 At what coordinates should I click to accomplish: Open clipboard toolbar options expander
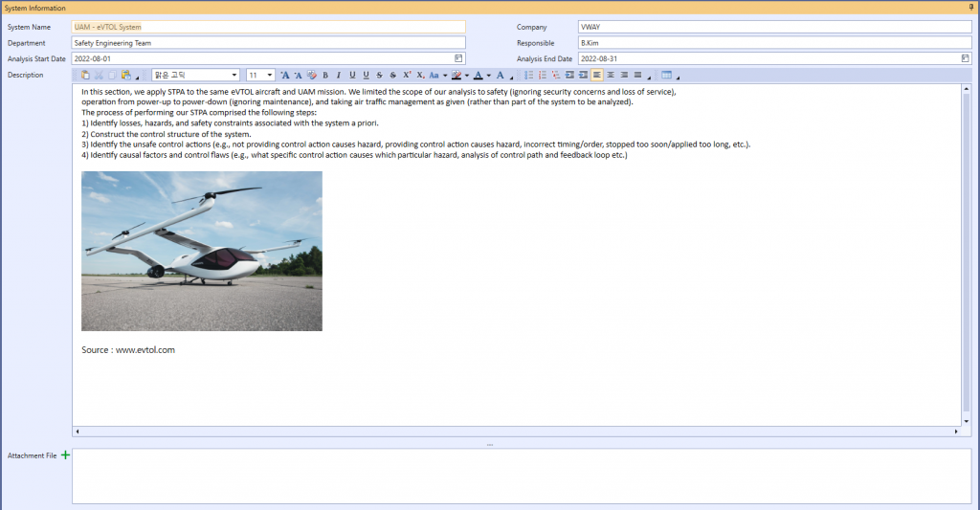click(x=138, y=78)
